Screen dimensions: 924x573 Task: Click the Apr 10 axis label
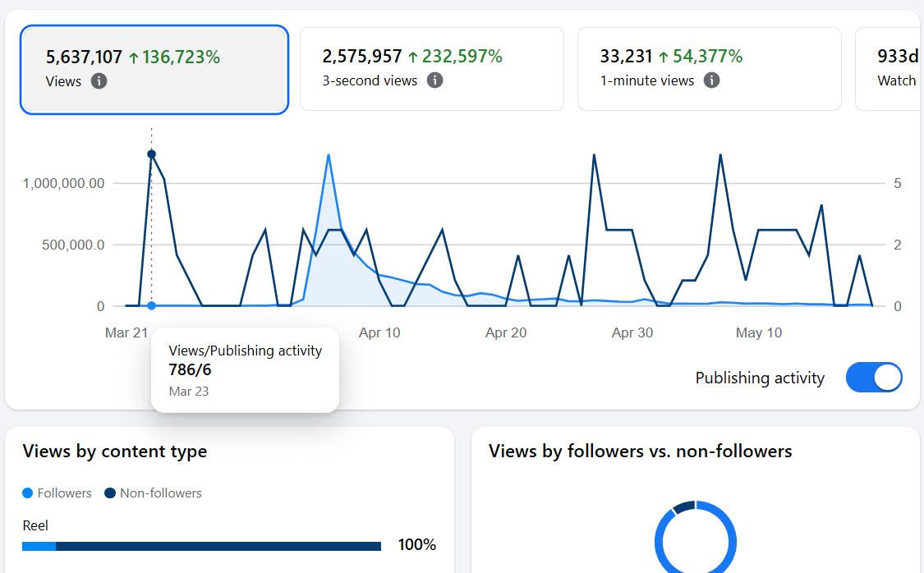click(379, 332)
